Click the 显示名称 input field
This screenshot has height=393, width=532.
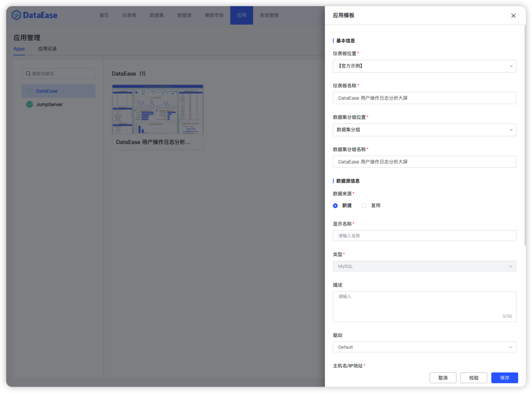pyautogui.click(x=424, y=236)
